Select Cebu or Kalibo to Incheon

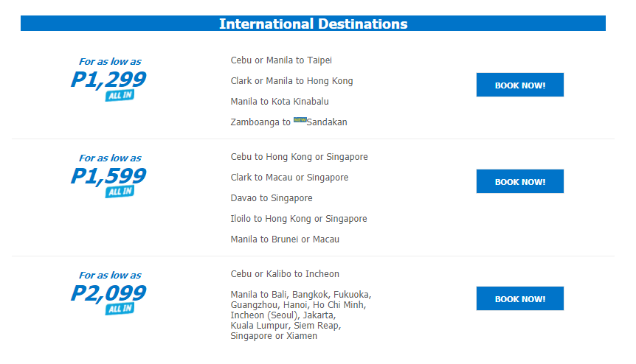pyautogui.click(x=285, y=274)
